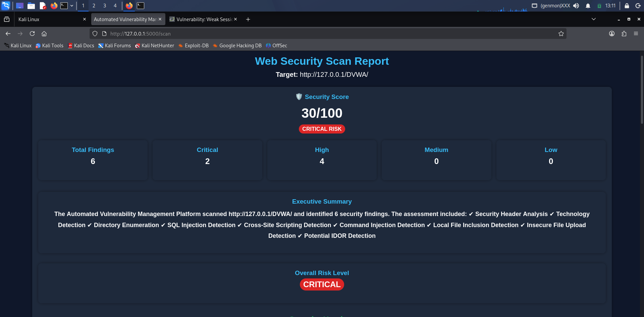Open the Exploit-DB bookmark
The height and width of the screenshot is (317, 644).
[x=193, y=46]
